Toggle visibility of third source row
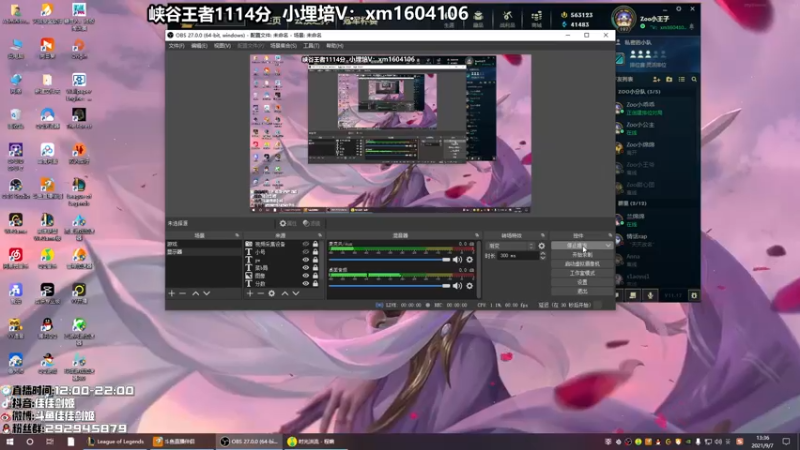The width and height of the screenshot is (800, 450). pos(306,260)
